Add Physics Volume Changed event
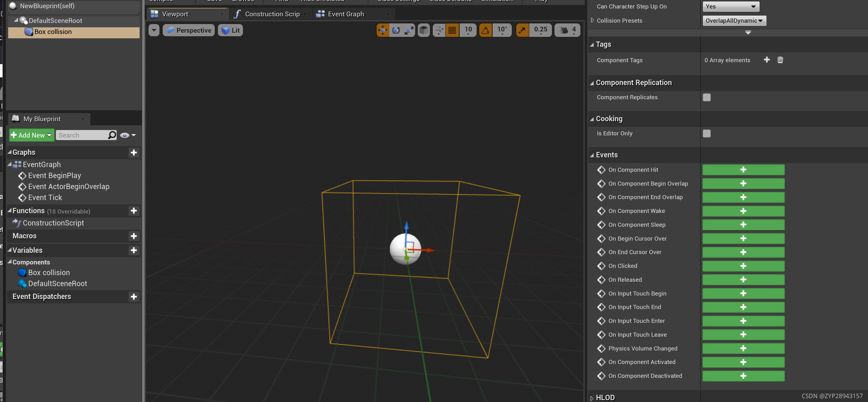The height and width of the screenshot is (402, 868). tap(743, 348)
